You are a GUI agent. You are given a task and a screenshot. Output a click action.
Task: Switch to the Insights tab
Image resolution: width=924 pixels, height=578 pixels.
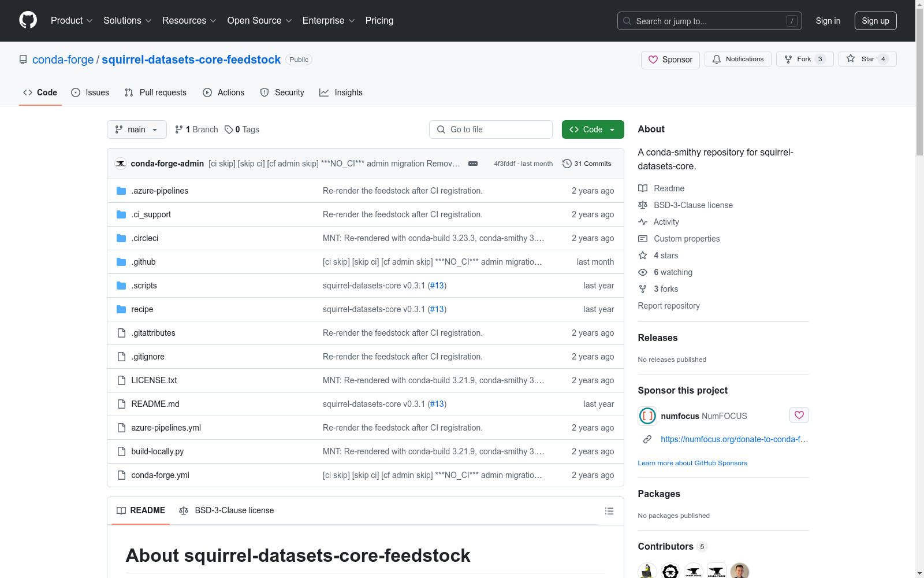tap(341, 92)
